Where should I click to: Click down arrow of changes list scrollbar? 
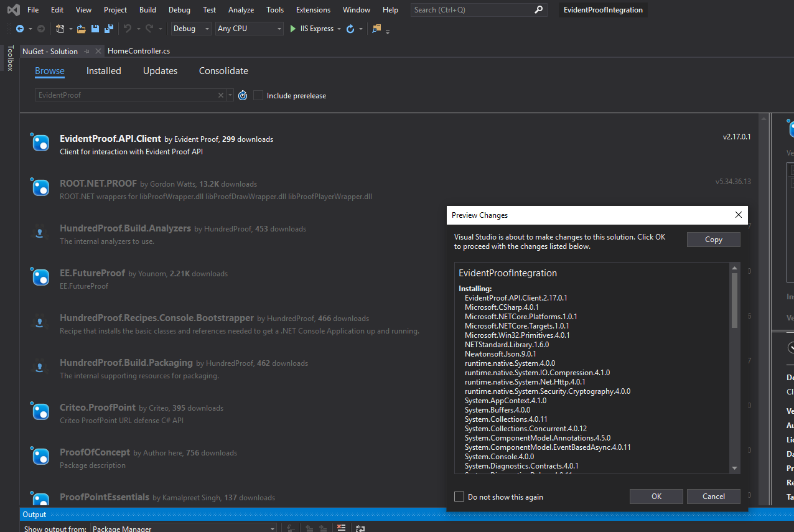tap(734, 469)
